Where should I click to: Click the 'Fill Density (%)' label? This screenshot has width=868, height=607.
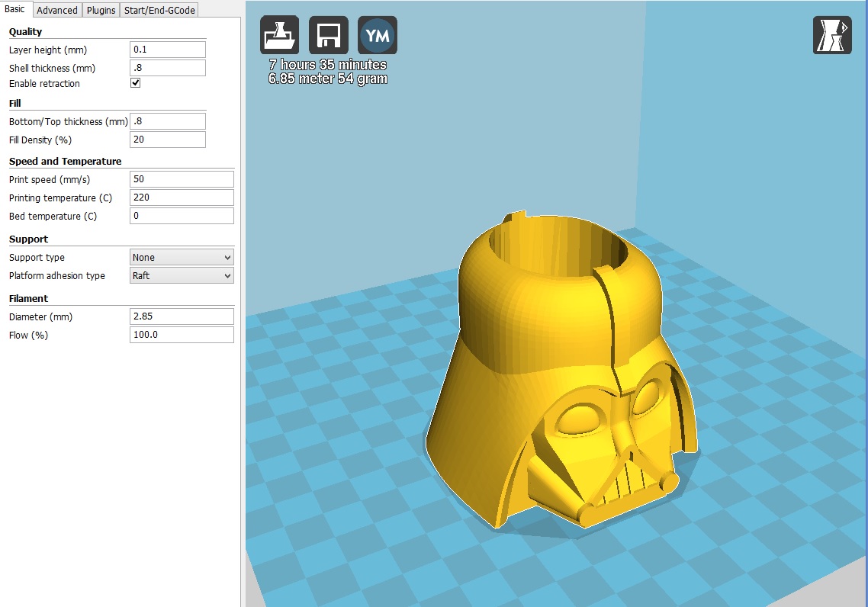pyautogui.click(x=40, y=140)
